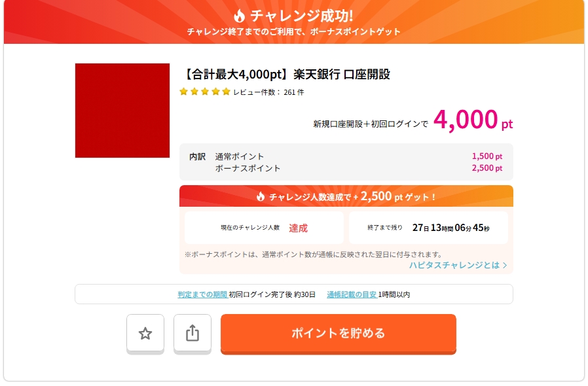The width and height of the screenshot is (588, 386).
Task: Click the red product thumbnail image
Action: [x=122, y=111]
